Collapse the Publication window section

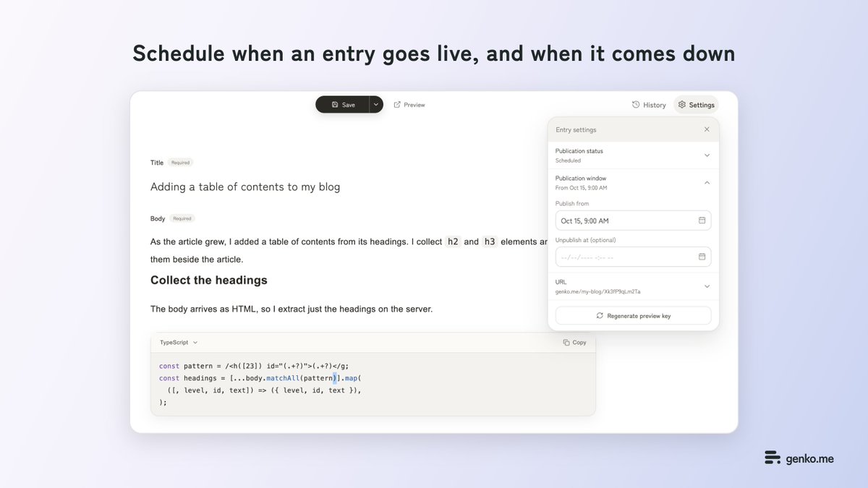click(633, 183)
